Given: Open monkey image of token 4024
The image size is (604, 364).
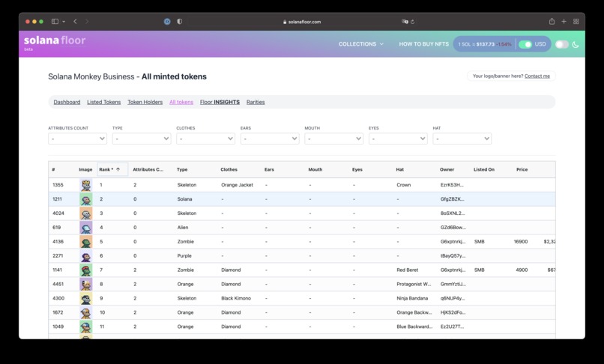Looking at the screenshot, I should 86,213.
